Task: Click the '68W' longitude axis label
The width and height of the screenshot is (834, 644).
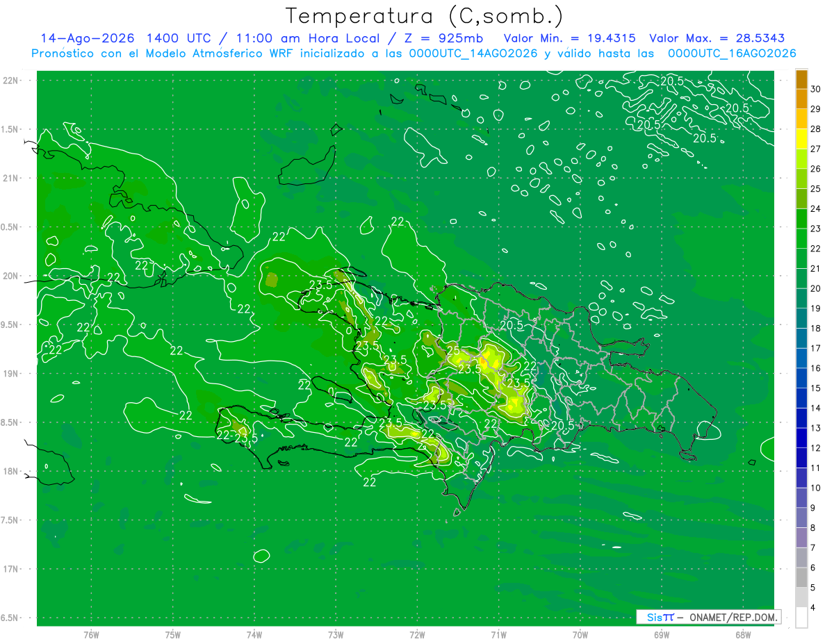Action: click(x=742, y=635)
